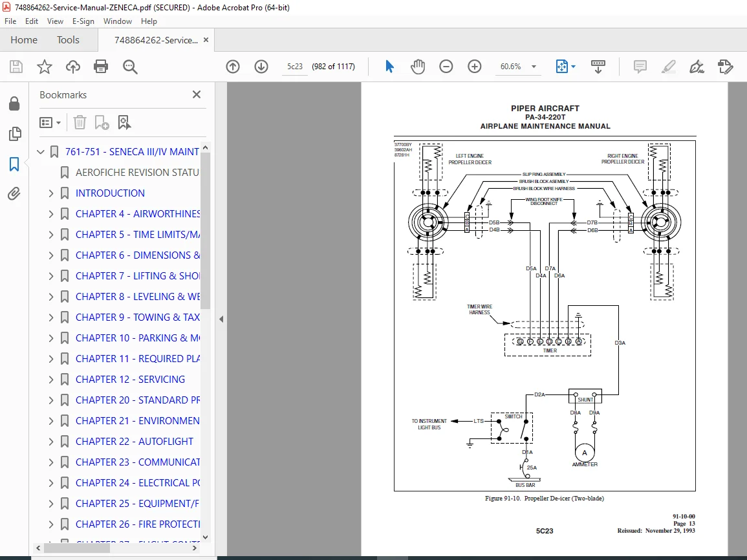Image resolution: width=747 pixels, height=560 pixels.
Task: Expand the Chapter 4 Airworthiness bookmark
Action: [51, 214]
